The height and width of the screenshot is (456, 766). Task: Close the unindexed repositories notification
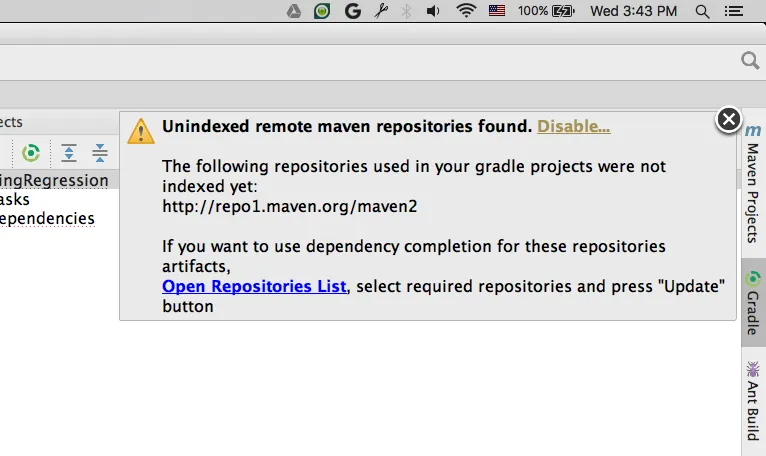(728, 119)
